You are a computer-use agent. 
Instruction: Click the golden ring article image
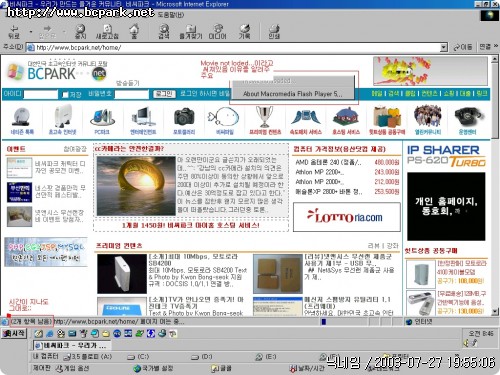[136, 186]
